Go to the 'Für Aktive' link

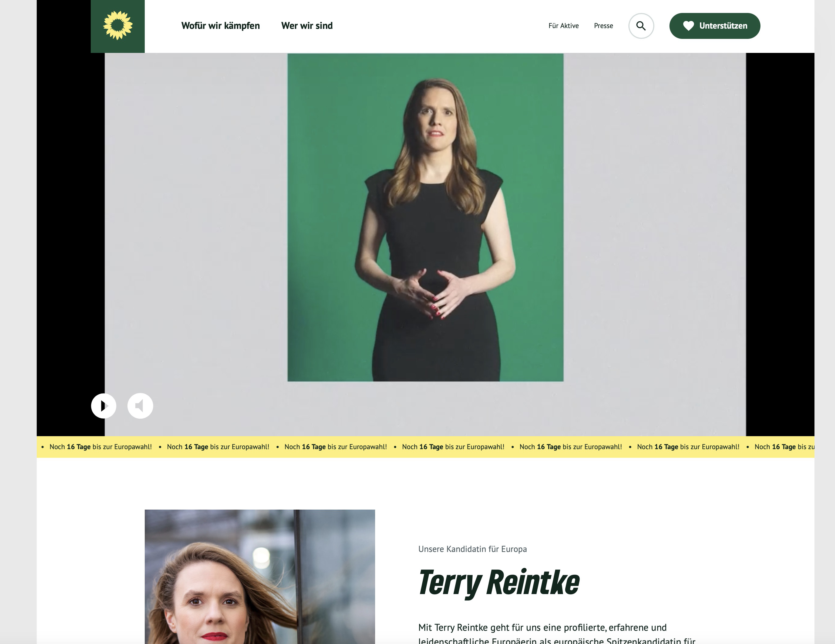pos(563,26)
